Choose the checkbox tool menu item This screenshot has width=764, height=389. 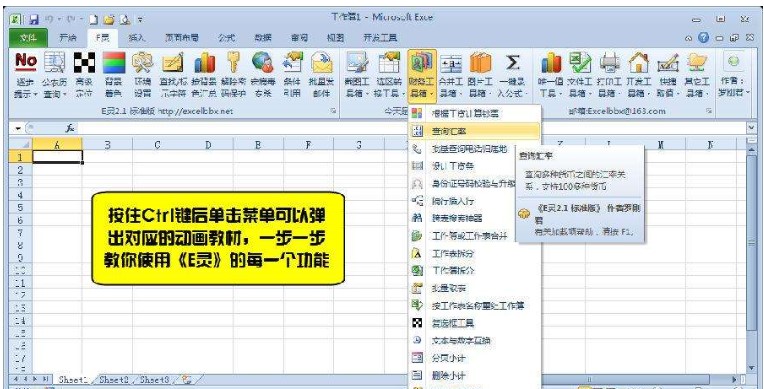click(x=475, y=323)
